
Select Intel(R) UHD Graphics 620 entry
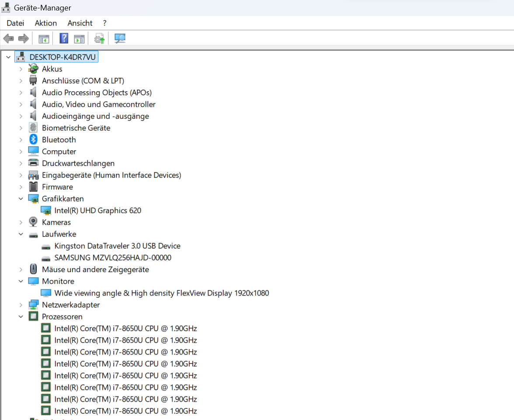click(x=98, y=210)
